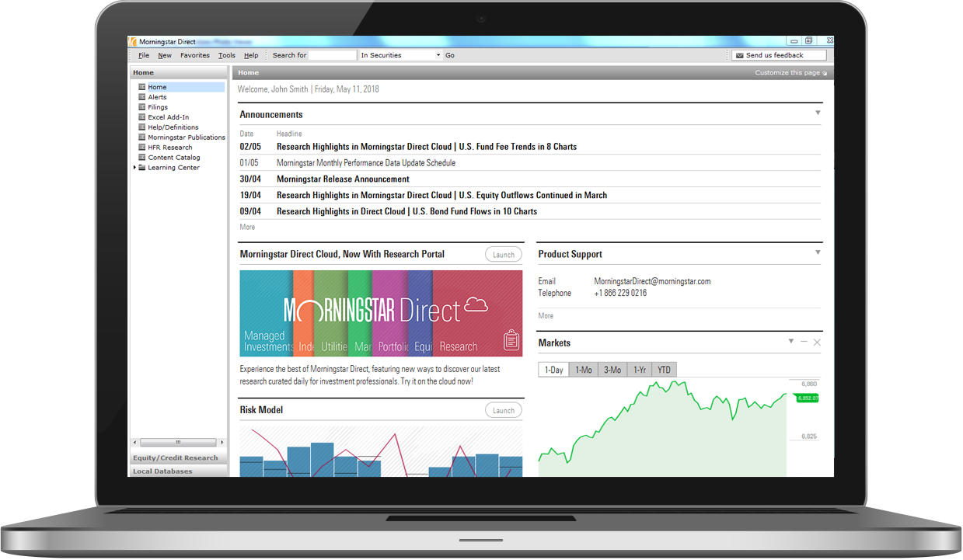Image resolution: width=963 pixels, height=560 pixels.
Task: Click More under Product Support
Action: tap(546, 315)
